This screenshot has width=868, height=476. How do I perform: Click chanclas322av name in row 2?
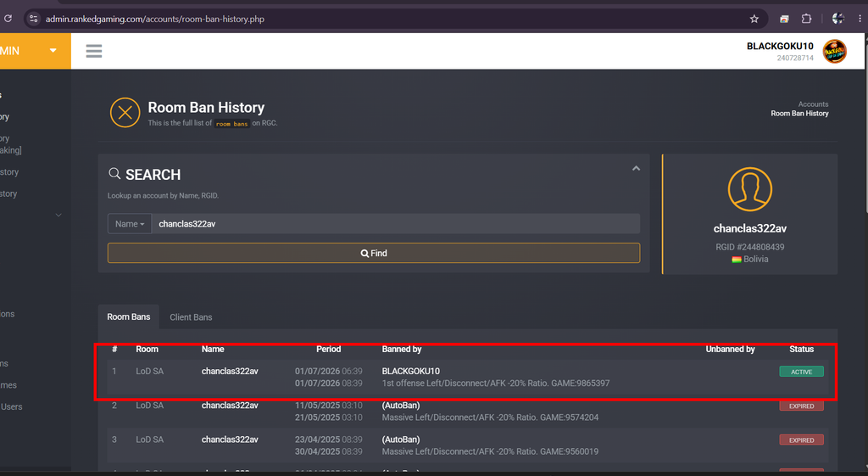(230, 406)
